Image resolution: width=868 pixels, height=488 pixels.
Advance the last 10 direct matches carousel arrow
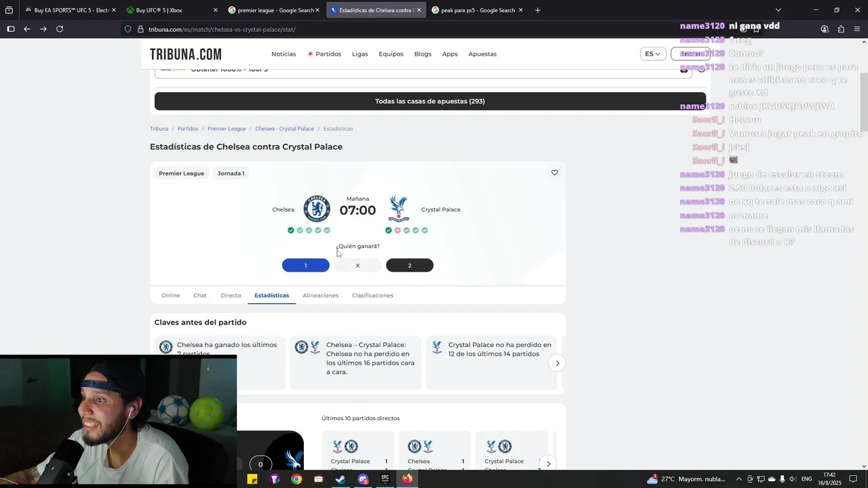point(548,464)
